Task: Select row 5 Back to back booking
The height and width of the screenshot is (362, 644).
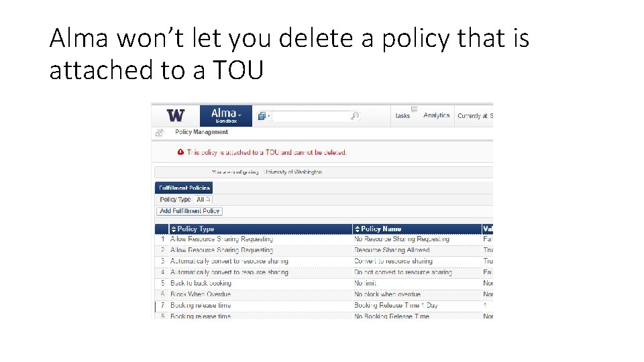Action: 201,283
